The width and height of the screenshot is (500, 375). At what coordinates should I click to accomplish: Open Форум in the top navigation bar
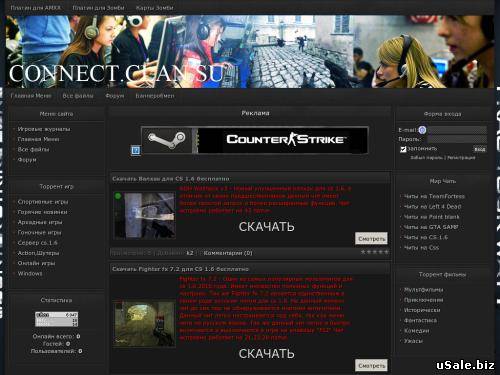[115, 96]
